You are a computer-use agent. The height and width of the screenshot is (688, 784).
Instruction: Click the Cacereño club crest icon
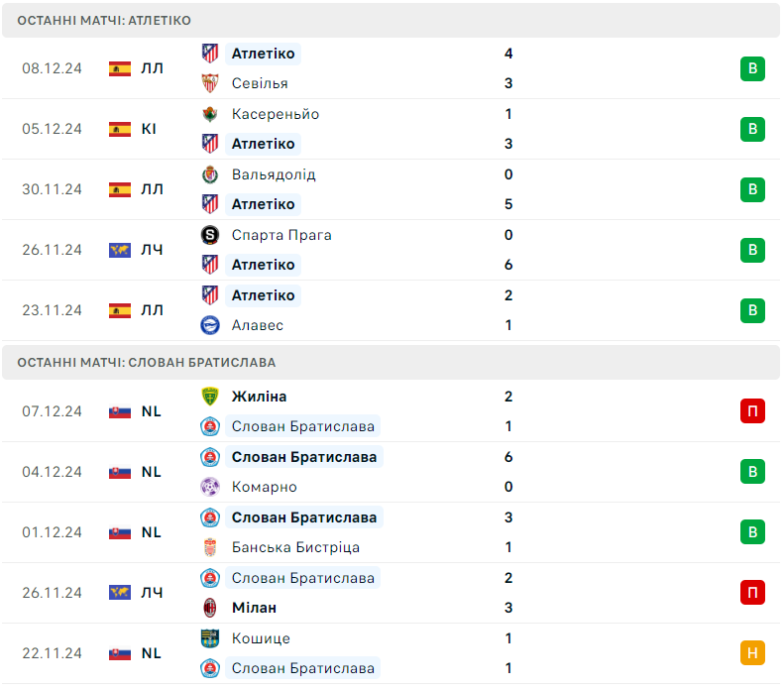click(210, 114)
